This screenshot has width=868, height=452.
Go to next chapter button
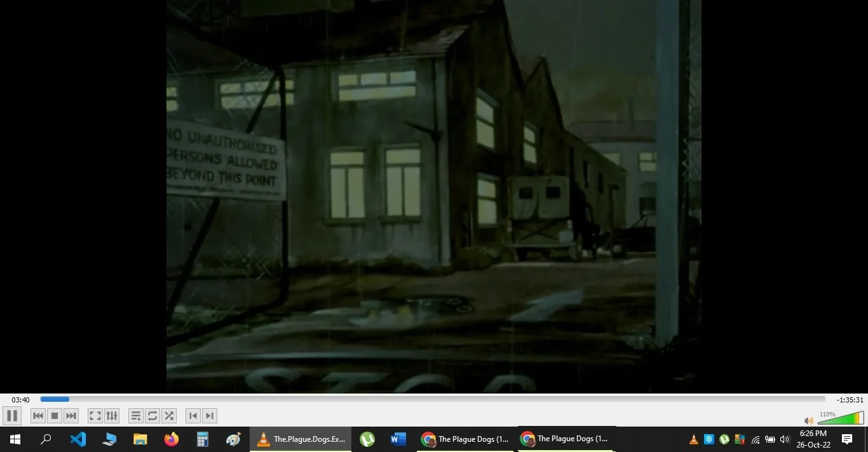210,416
